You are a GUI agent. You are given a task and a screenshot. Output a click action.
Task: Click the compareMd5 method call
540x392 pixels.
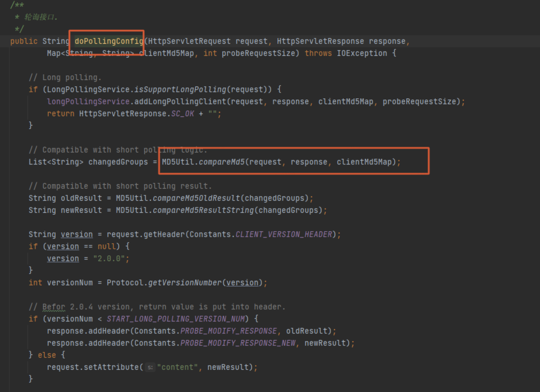[222, 162]
